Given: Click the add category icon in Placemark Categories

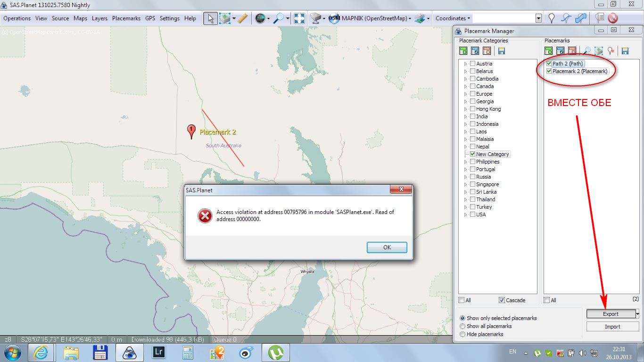Looking at the screenshot, I should [463, 51].
